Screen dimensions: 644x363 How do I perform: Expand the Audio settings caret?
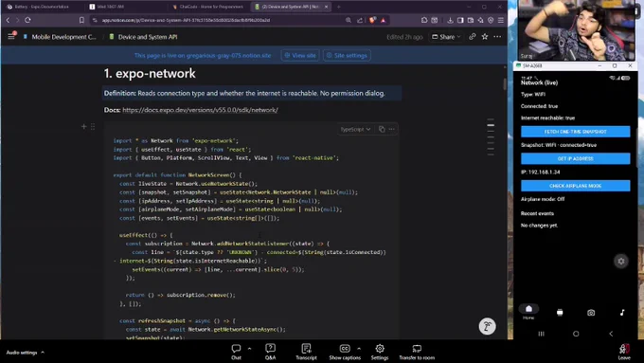tap(43, 353)
